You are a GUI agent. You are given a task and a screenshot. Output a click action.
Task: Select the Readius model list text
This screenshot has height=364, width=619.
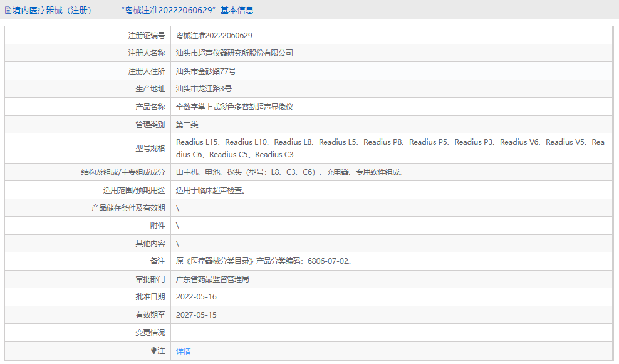tap(390, 148)
